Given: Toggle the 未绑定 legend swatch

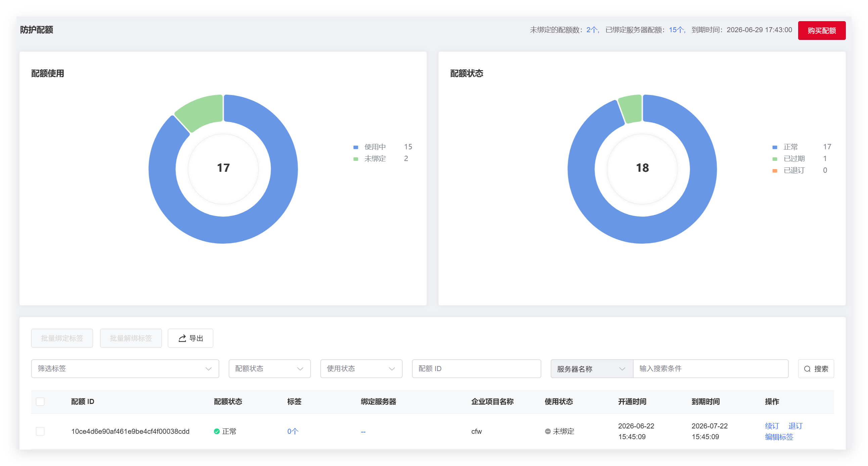Looking at the screenshot, I should tap(356, 159).
